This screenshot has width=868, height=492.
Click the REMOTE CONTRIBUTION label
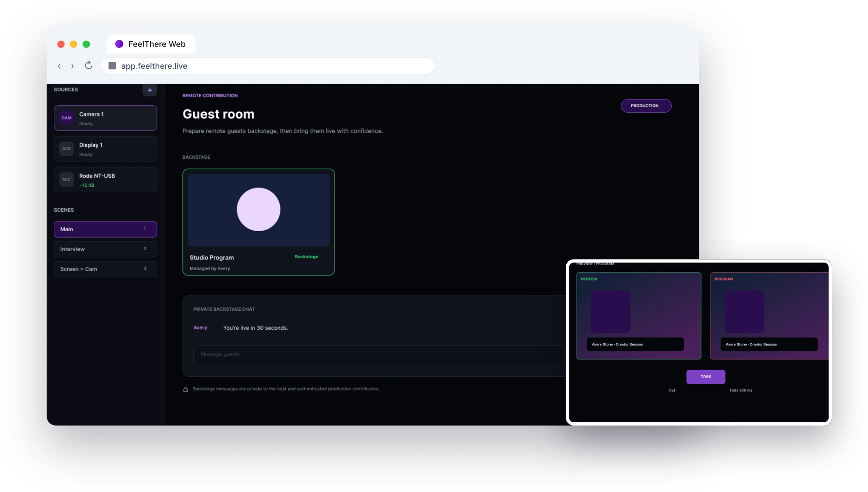210,96
